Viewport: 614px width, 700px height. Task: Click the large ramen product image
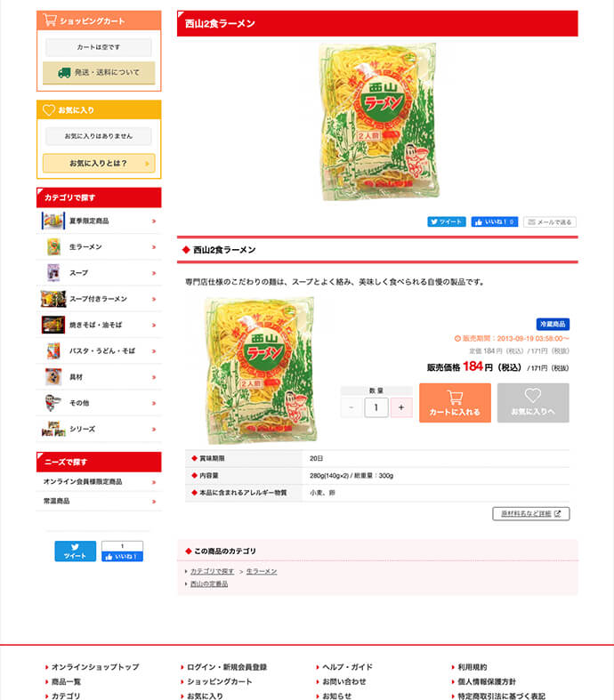[x=379, y=122]
